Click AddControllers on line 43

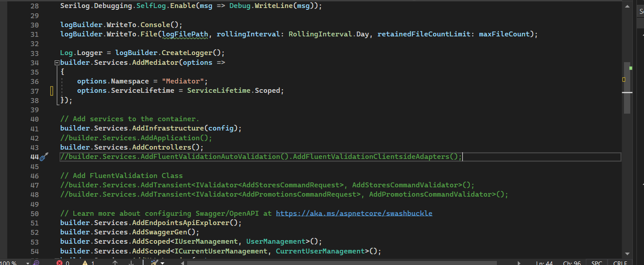tap(161, 147)
